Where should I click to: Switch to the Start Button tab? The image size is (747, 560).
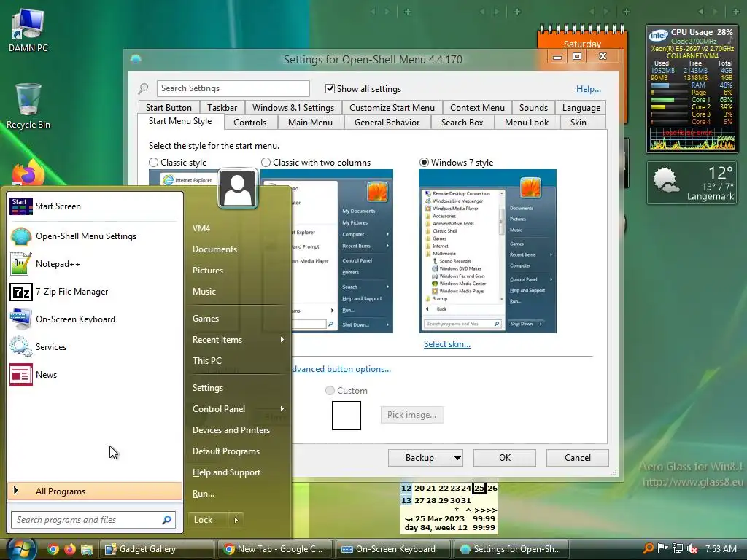[x=169, y=108]
